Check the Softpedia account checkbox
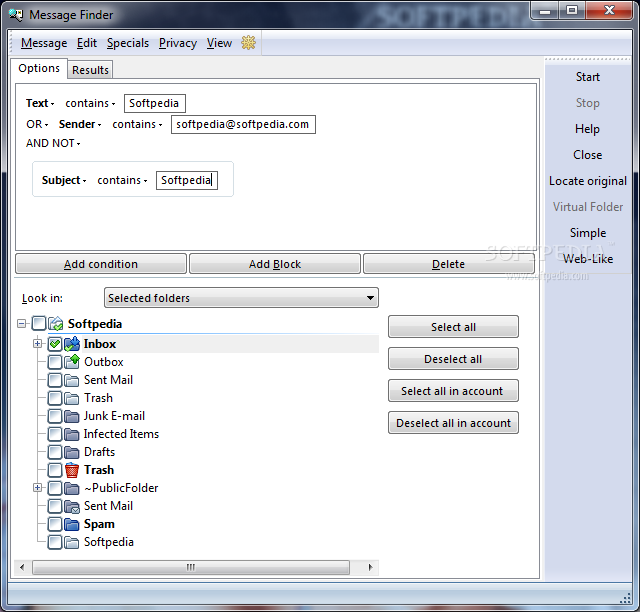Image resolution: width=640 pixels, height=612 pixels. tap(39, 323)
